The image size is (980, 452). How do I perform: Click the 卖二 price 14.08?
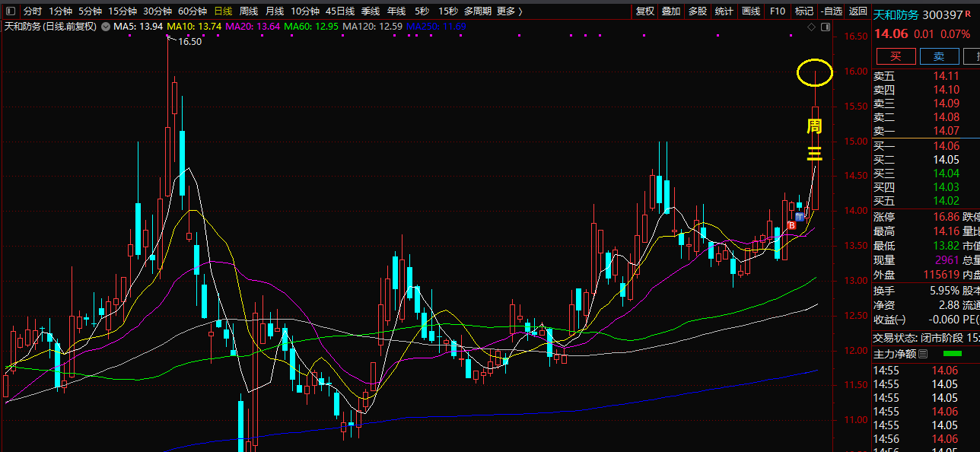tap(947, 117)
